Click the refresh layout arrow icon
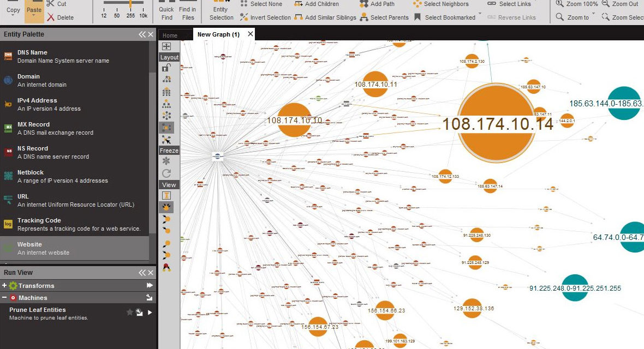 (x=166, y=173)
